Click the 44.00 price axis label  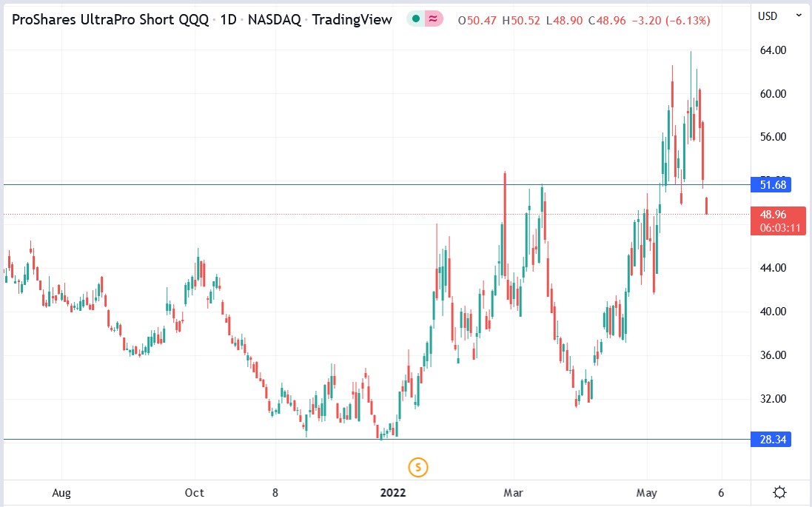(x=773, y=268)
